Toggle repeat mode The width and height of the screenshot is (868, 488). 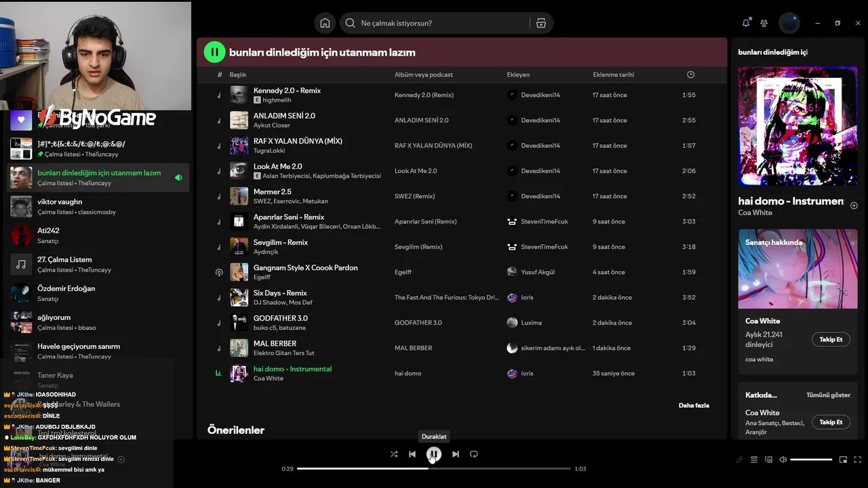click(474, 454)
